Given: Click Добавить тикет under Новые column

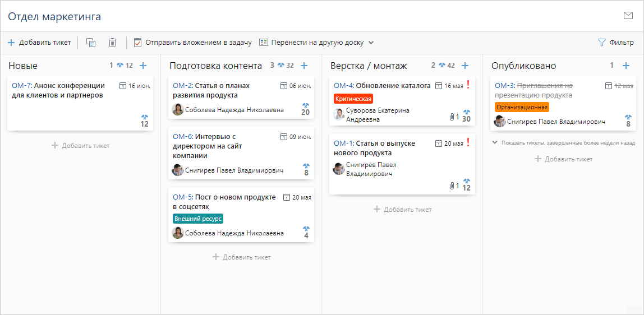Looking at the screenshot, I should [x=81, y=146].
